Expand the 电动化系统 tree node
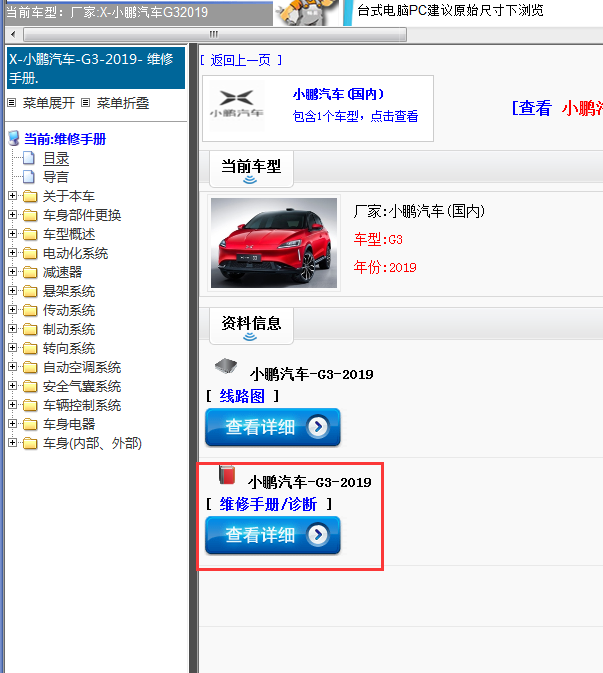This screenshot has width=603, height=673. click(12, 253)
